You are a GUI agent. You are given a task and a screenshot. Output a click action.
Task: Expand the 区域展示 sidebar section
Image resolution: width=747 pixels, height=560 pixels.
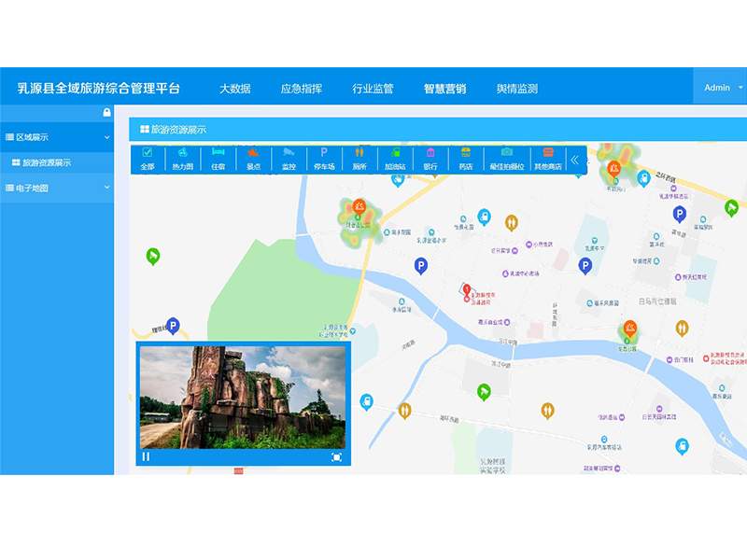click(x=57, y=137)
